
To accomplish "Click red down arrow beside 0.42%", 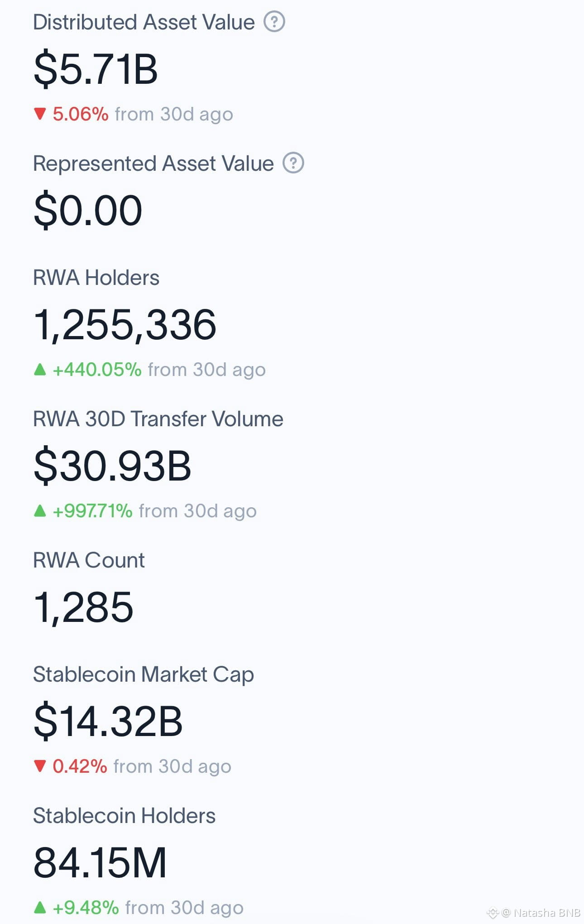I will tap(40, 766).
